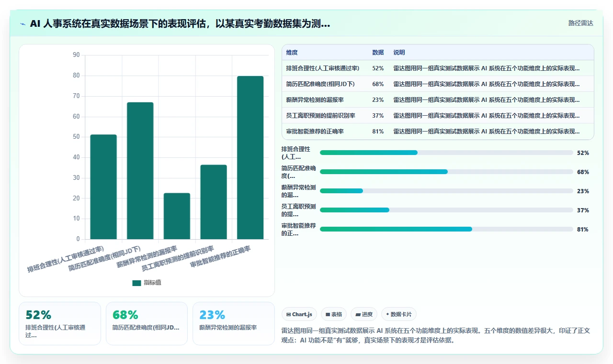Click the 81% value beside progress bar

(x=583, y=230)
